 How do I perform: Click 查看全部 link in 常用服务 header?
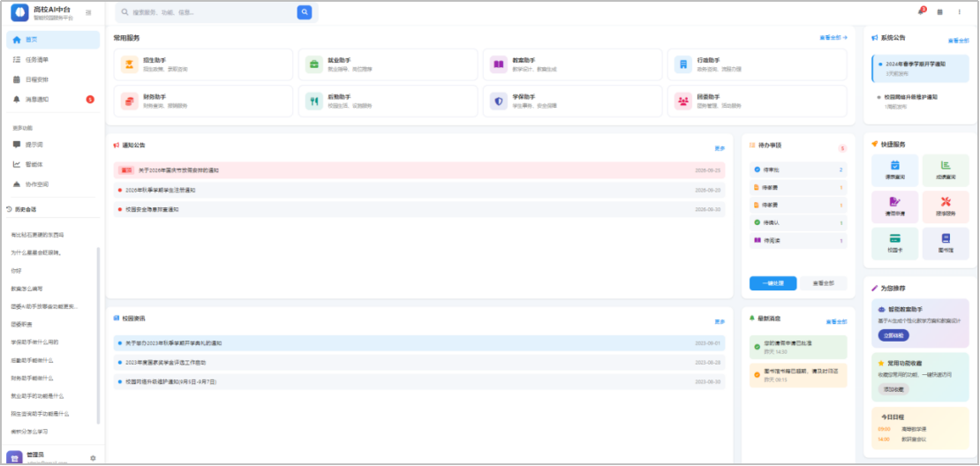[833, 37]
